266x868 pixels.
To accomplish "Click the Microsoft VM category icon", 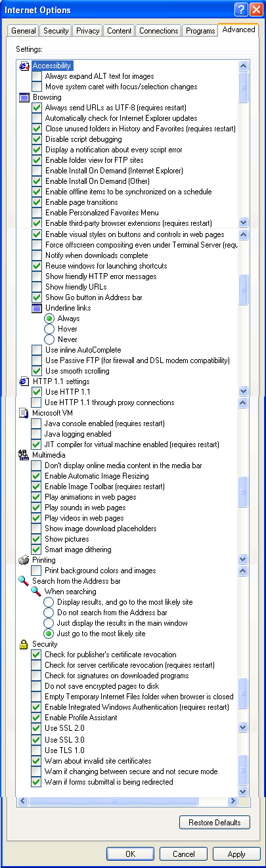I will coord(24,413).
